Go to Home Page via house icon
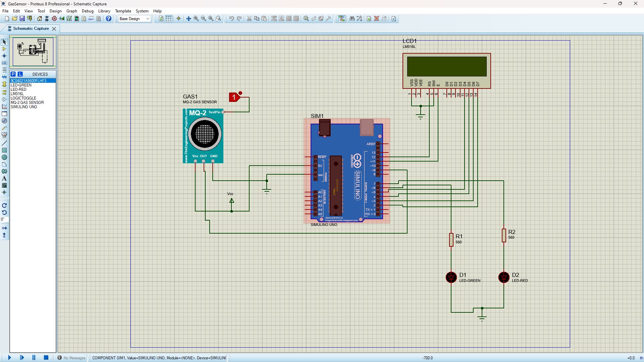644x362 pixels. pos(40,19)
